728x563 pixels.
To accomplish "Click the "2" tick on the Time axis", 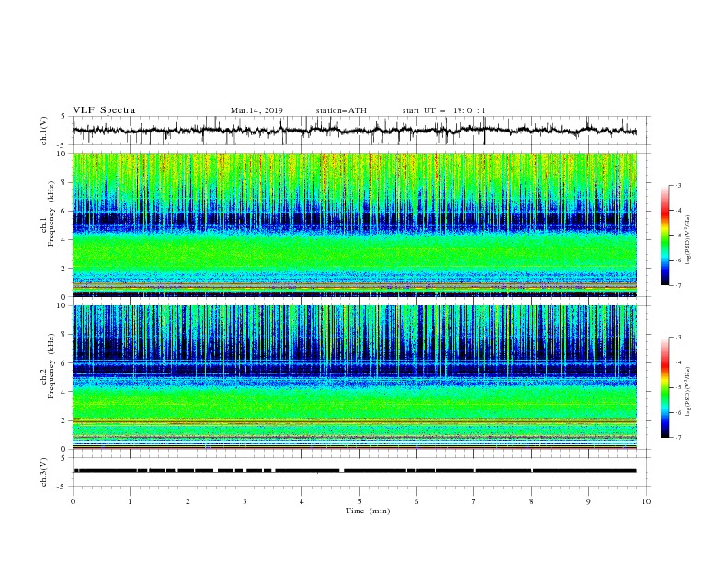I will click(x=188, y=501).
